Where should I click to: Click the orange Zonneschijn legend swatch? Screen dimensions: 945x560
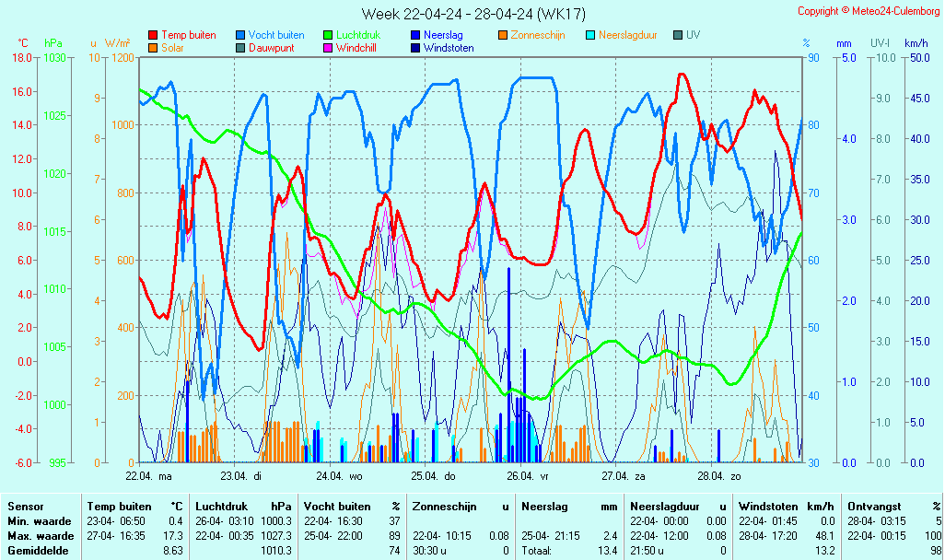[x=503, y=35]
